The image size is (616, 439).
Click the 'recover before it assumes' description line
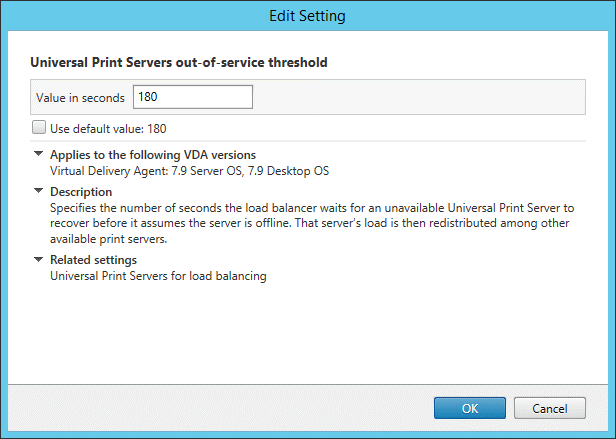pos(310,223)
